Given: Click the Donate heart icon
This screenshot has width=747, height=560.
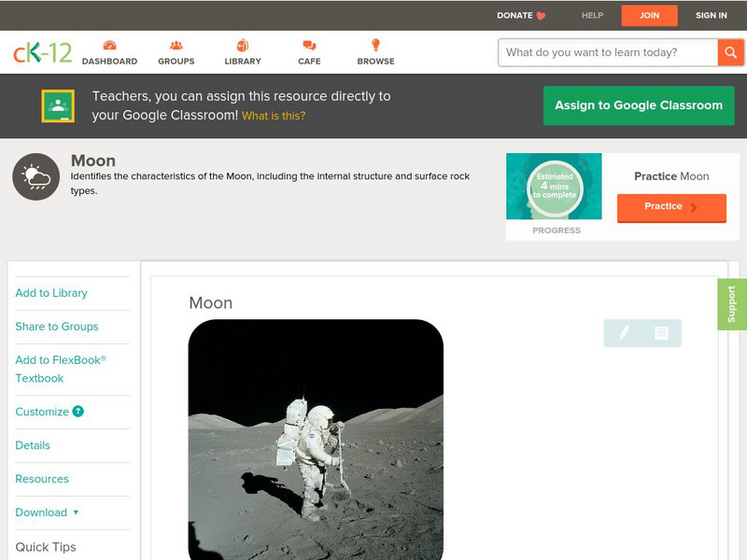Looking at the screenshot, I should (x=541, y=16).
